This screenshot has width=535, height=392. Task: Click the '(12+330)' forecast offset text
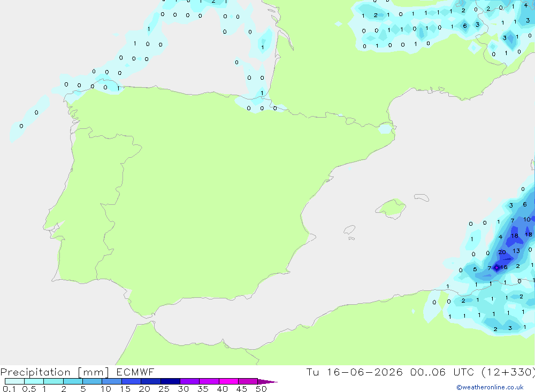coord(508,372)
